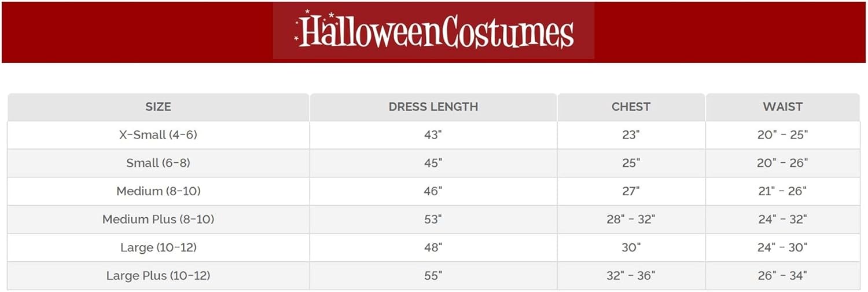Click the Medium Plus (8-10) size cell
Image resolution: width=868 pixels, height=292 pixels.
coord(159,220)
